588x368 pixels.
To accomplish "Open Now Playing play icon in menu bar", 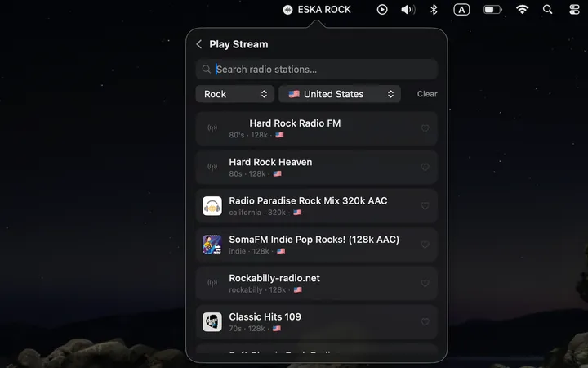I will [382, 9].
